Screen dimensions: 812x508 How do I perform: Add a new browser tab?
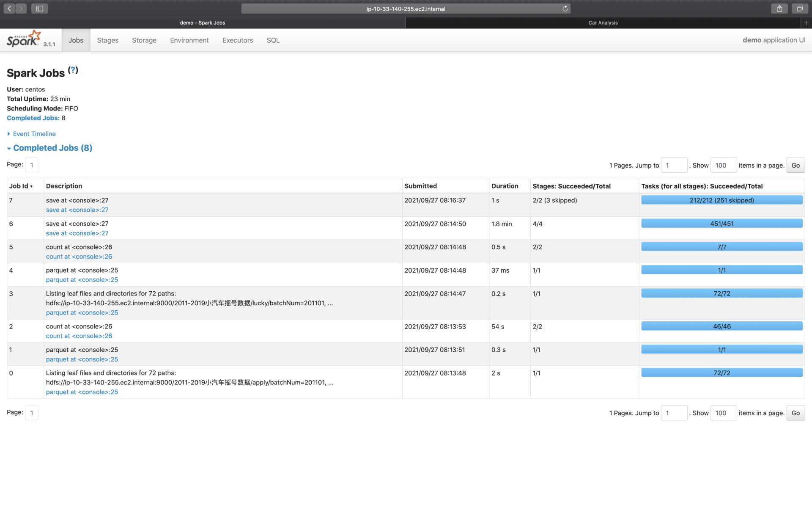pos(806,23)
